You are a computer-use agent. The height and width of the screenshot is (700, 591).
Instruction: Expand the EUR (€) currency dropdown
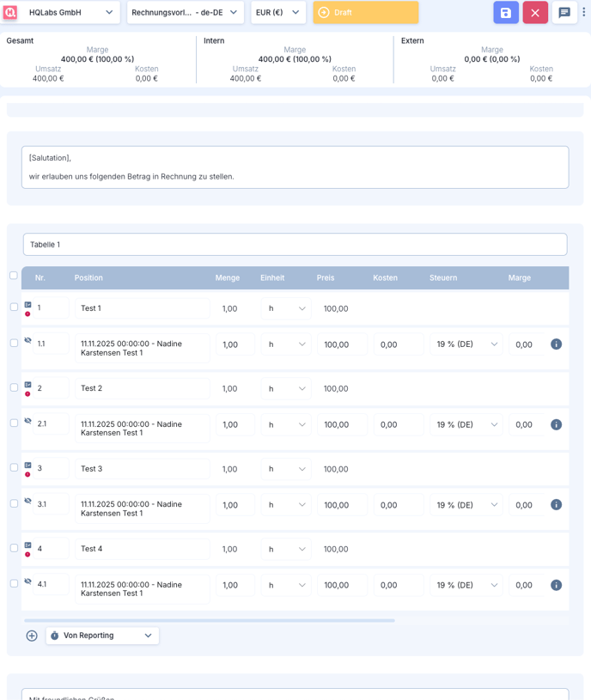(278, 13)
